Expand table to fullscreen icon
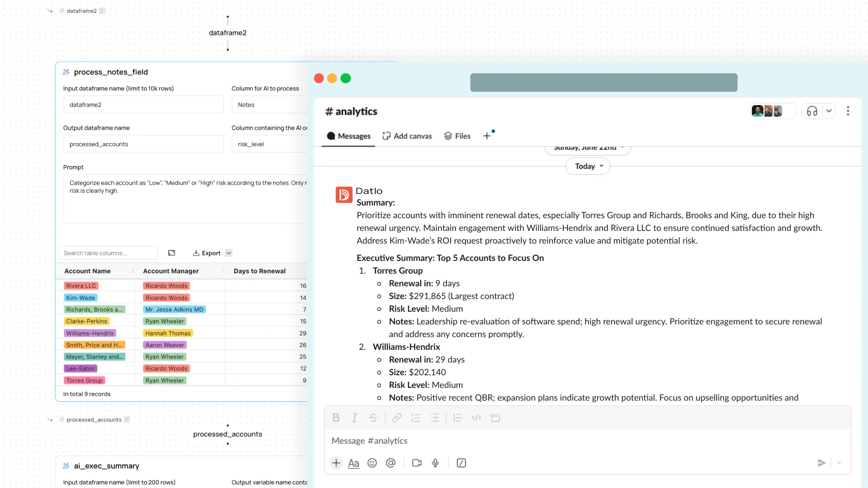Image resolution: width=868 pixels, height=488 pixels. (172, 253)
